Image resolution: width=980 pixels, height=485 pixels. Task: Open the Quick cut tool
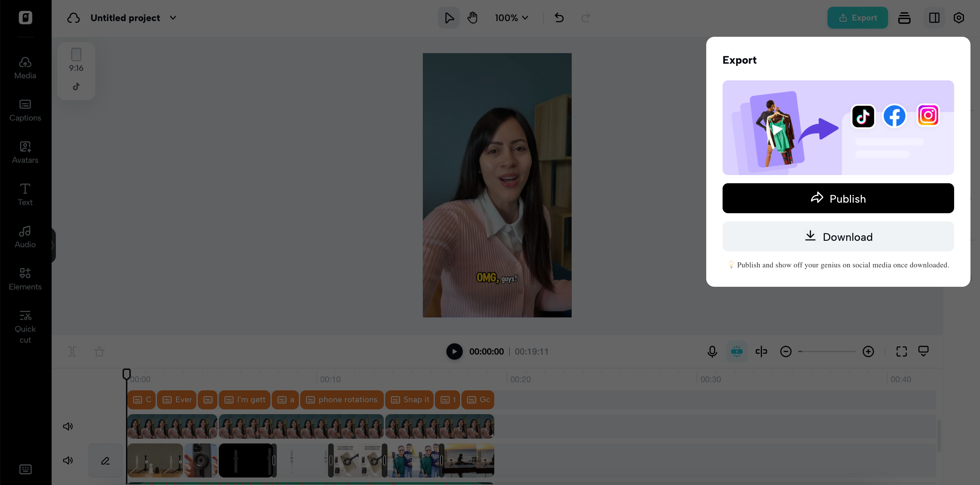tap(25, 327)
